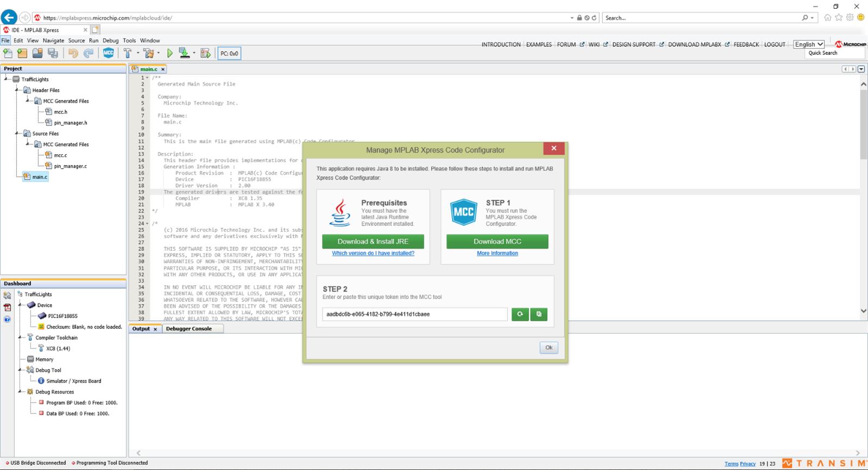Click the Save All toolbar icon
This screenshot has width=868, height=470.
(x=53, y=53)
